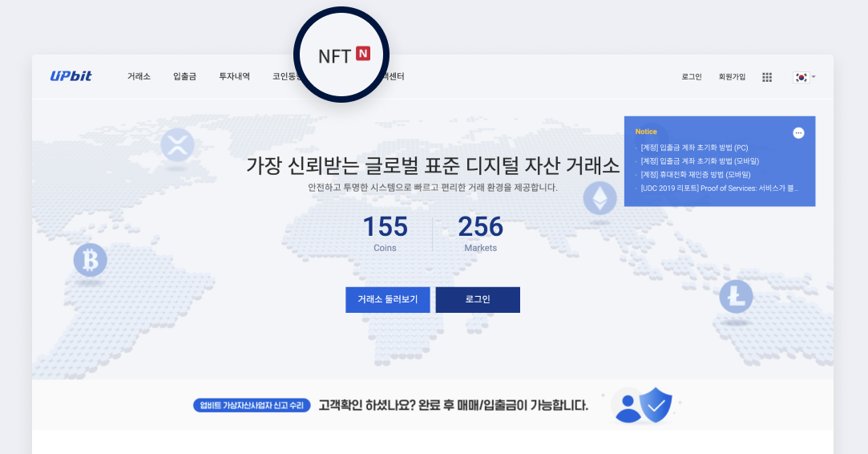Screen dimensions: 868x454
Task: Click the subtitle 안전하고 투명한 시스템으로
Action: pos(432,188)
